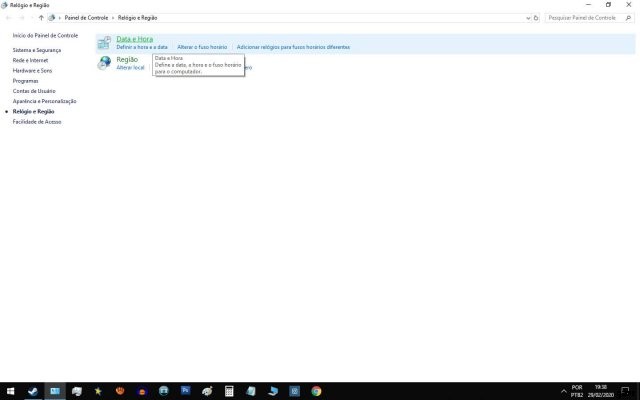Expand the address bar history dropdown
The height and width of the screenshot is (400, 640).
pyautogui.click(x=527, y=18)
